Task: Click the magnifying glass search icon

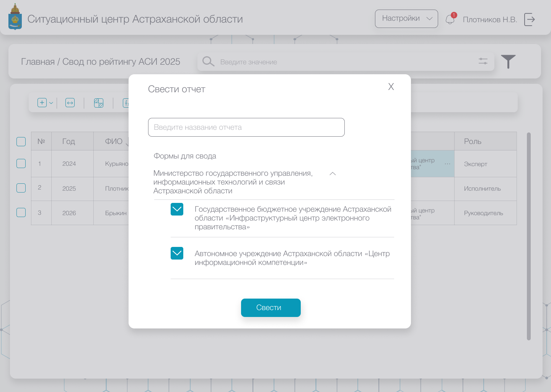Action: 208,61
